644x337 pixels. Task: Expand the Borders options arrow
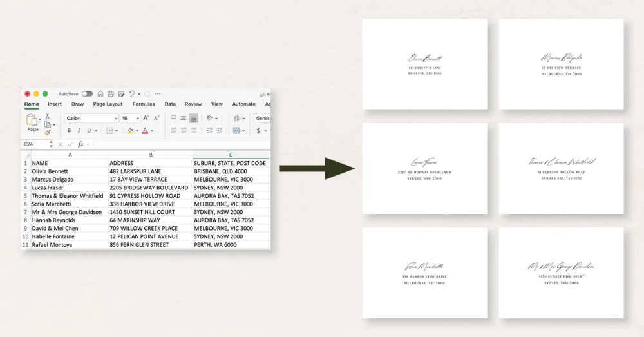pyautogui.click(x=117, y=131)
